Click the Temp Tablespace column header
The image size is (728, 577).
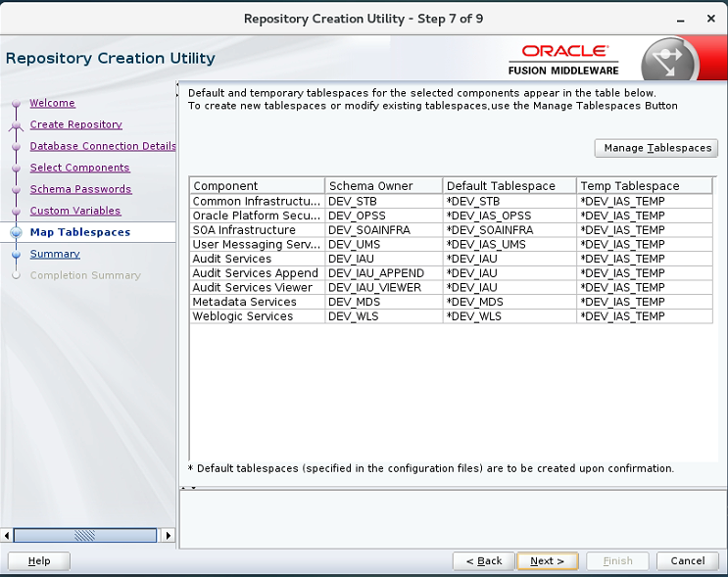(x=645, y=186)
